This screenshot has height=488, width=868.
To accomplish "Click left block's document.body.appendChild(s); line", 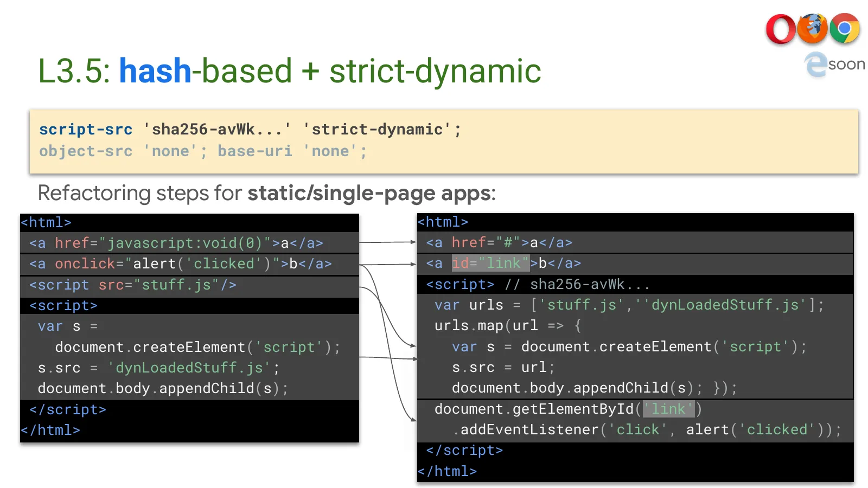I will [x=163, y=389].
